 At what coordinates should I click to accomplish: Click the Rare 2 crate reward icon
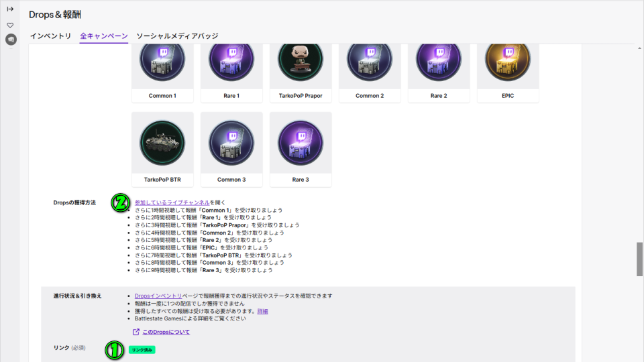click(x=439, y=60)
